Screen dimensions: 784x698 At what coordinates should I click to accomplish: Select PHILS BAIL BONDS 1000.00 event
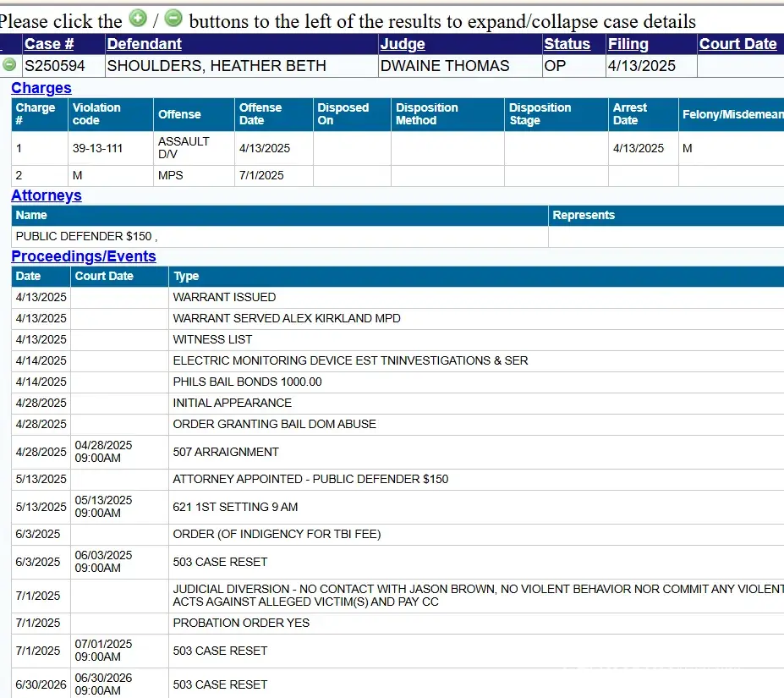248,382
